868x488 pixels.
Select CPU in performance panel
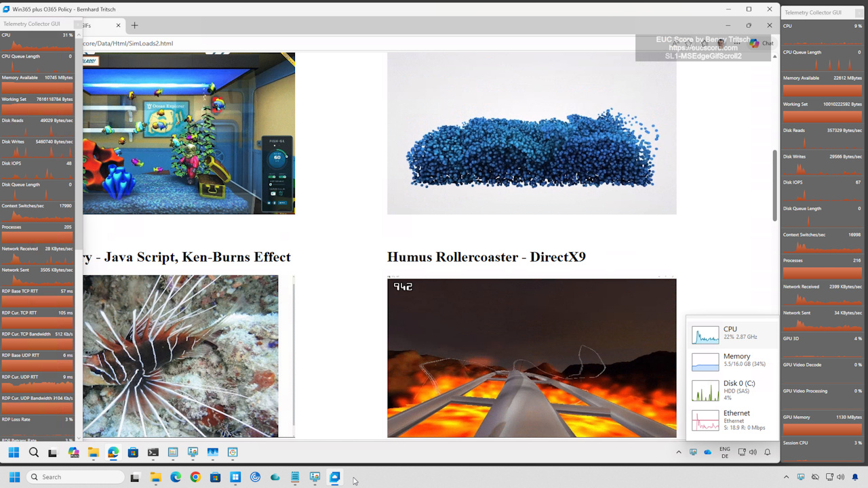pyautogui.click(x=732, y=333)
